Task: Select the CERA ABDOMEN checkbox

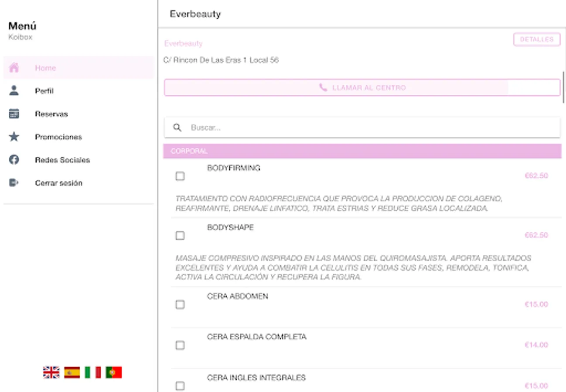Action: [180, 304]
